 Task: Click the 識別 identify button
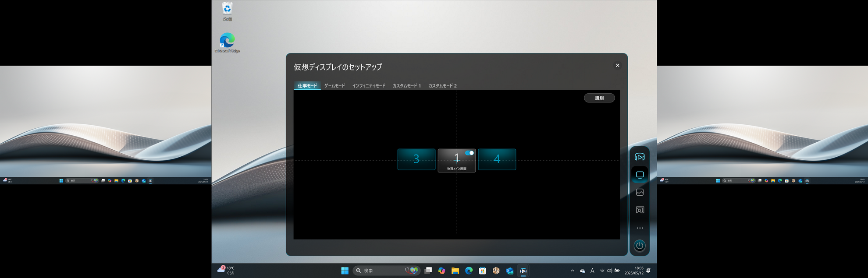[x=599, y=98]
